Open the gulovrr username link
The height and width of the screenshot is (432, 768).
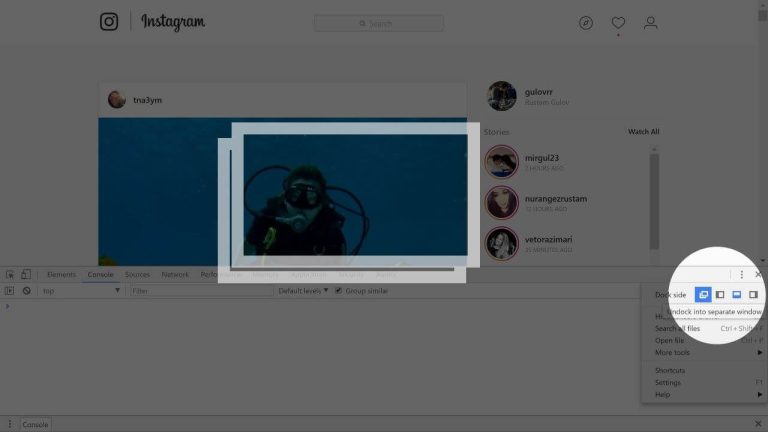(x=538, y=92)
